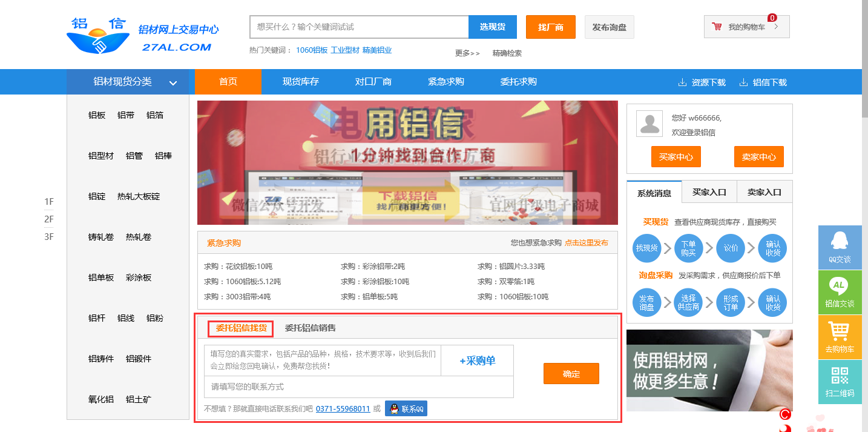Click the 议价 step circle
This screenshot has height=432, width=868.
[x=731, y=248]
